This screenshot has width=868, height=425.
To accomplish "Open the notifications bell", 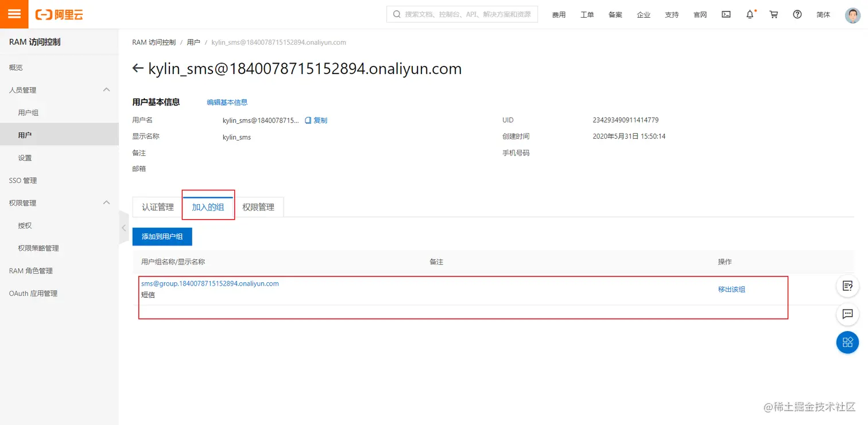I will point(750,15).
